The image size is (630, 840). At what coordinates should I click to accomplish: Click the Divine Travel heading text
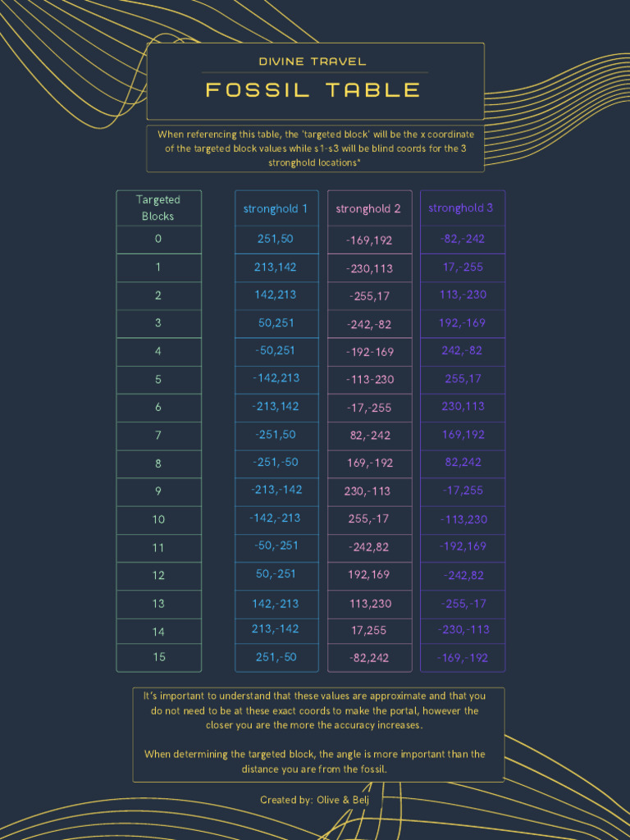[313, 62]
